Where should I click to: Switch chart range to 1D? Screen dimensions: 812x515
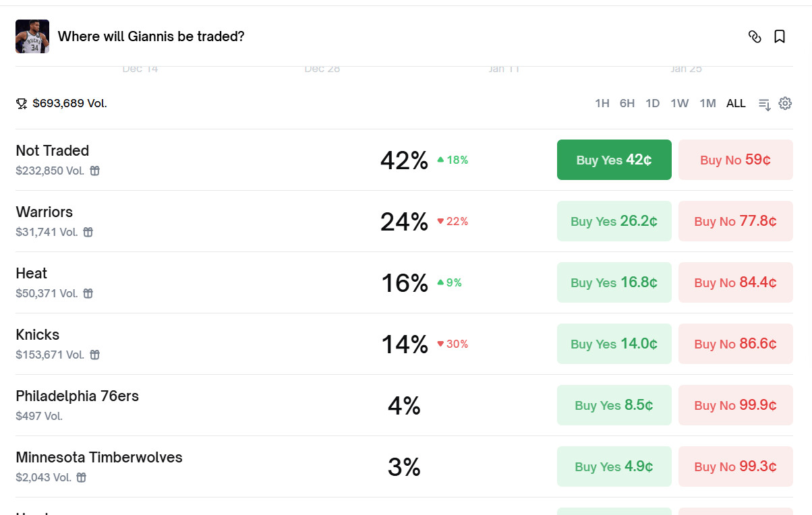tap(652, 103)
